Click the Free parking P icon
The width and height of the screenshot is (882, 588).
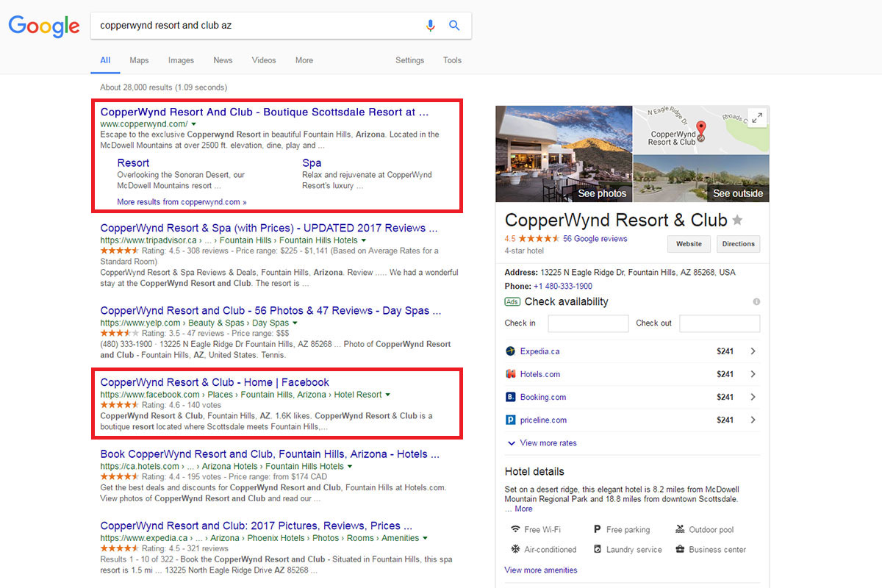(598, 529)
